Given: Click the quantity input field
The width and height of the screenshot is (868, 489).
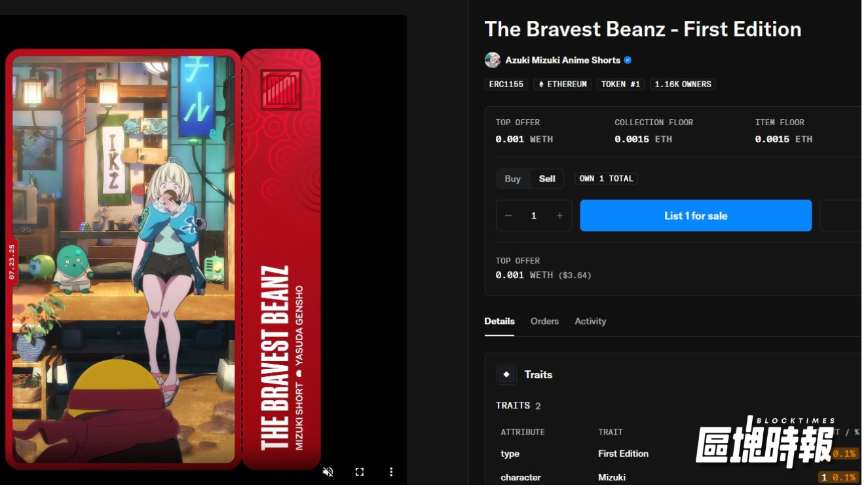Looking at the screenshot, I should (x=534, y=216).
